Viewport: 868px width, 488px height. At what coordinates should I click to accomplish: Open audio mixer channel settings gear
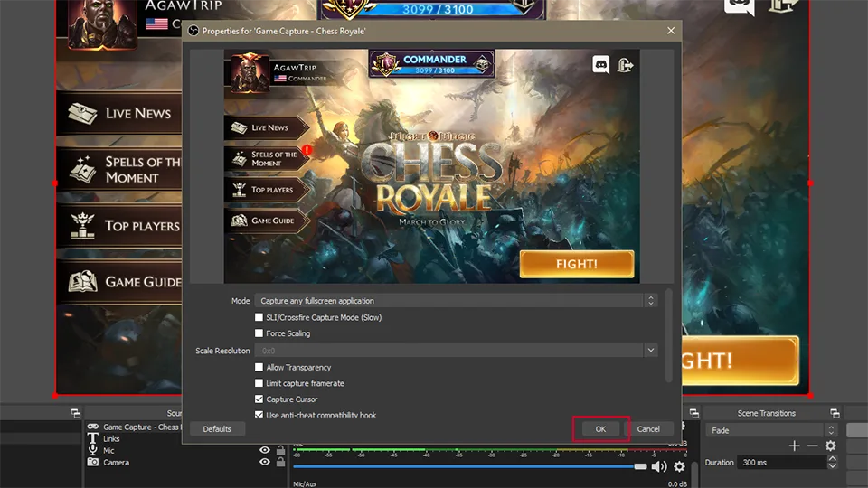[x=679, y=467]
